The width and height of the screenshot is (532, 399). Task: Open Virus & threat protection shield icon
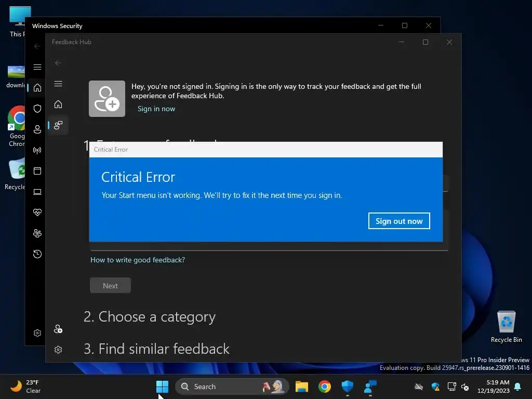pyautogui.click(x=37, y=109)
